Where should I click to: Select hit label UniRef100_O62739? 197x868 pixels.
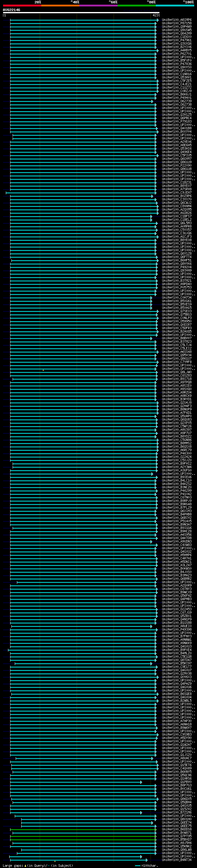[x=177, y=101]
